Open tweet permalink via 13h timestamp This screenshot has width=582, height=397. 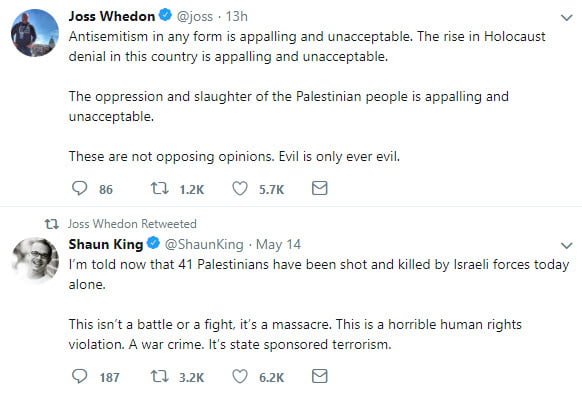236,16
